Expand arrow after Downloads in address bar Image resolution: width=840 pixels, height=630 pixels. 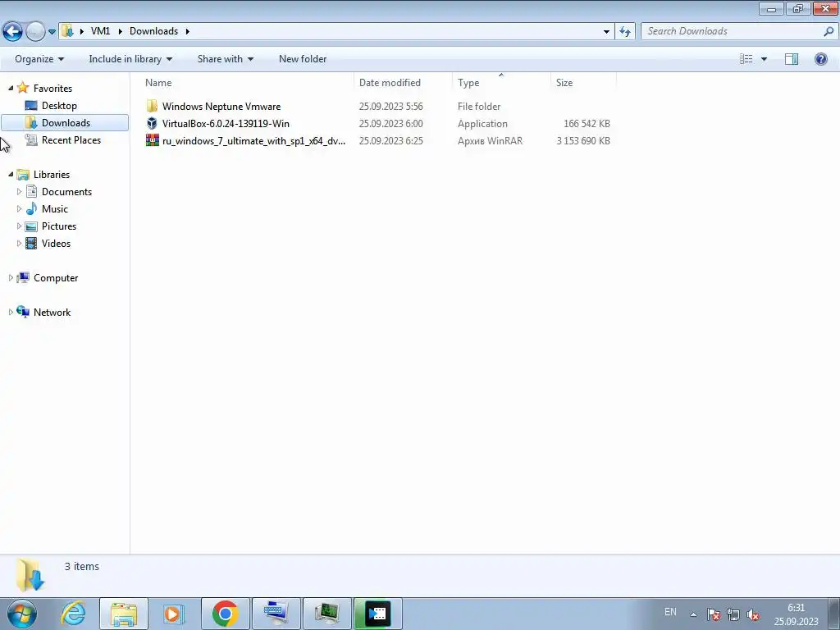(x=188, y=31)
